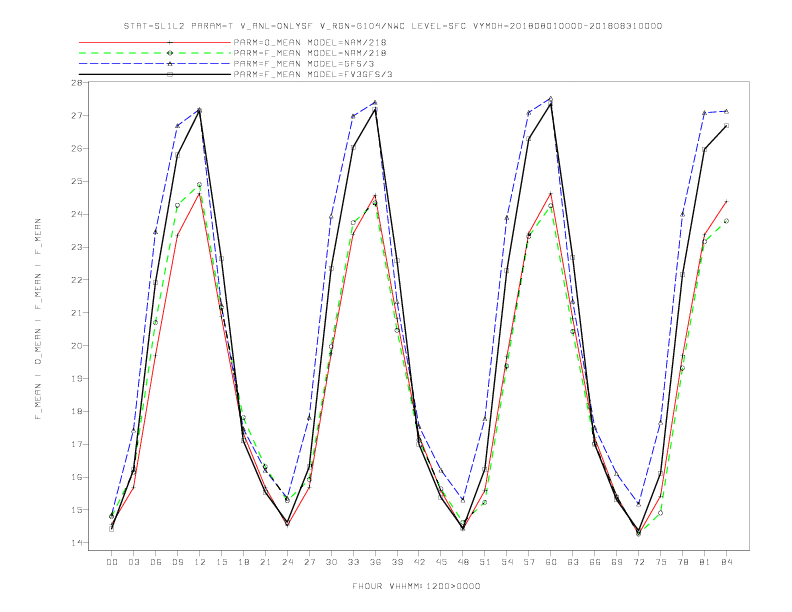
Task: Click x-axis tick label 45
Action: (441, 562)
